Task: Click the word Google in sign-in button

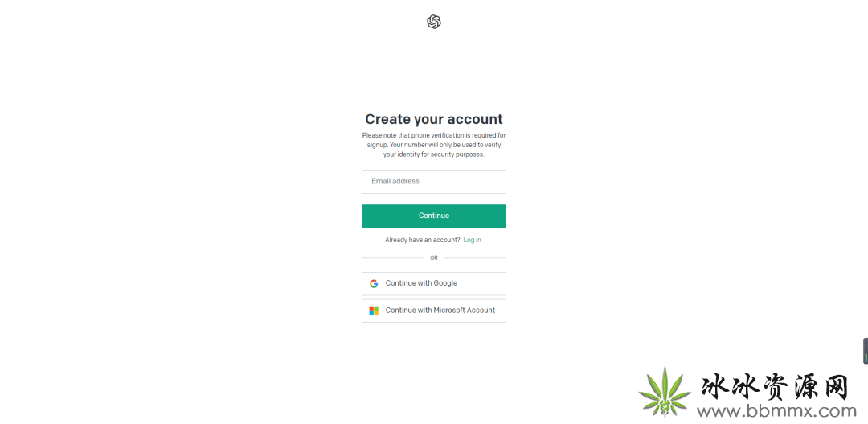Action: pos(445,283)
